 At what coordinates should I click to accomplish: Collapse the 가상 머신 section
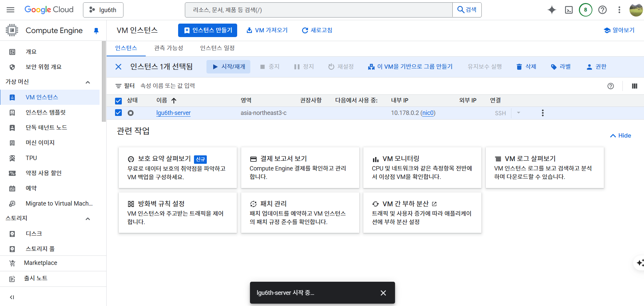pyautogui.click(x=88, y=82)
